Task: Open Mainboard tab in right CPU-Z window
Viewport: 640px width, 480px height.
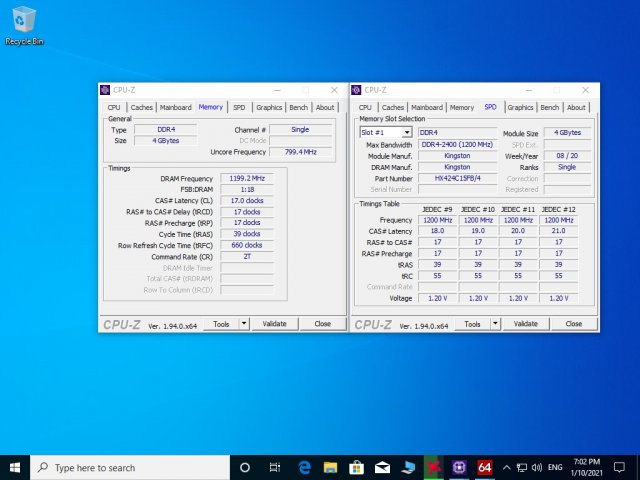Action: 427,107
